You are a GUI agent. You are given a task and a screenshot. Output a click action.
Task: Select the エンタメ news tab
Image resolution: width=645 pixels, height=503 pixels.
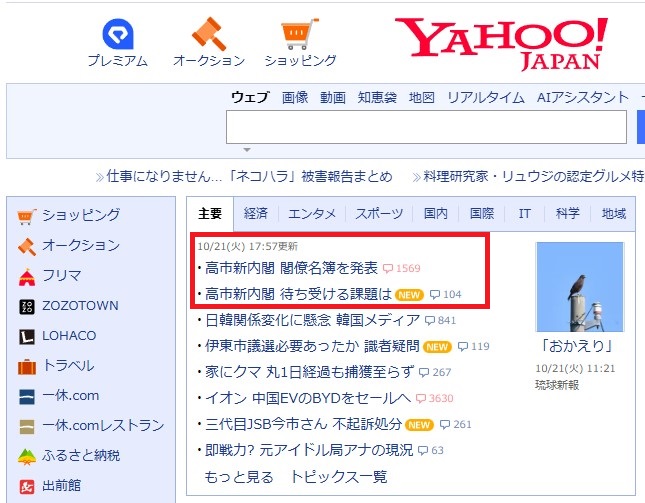pyautogui.click(x=312, y=214)
